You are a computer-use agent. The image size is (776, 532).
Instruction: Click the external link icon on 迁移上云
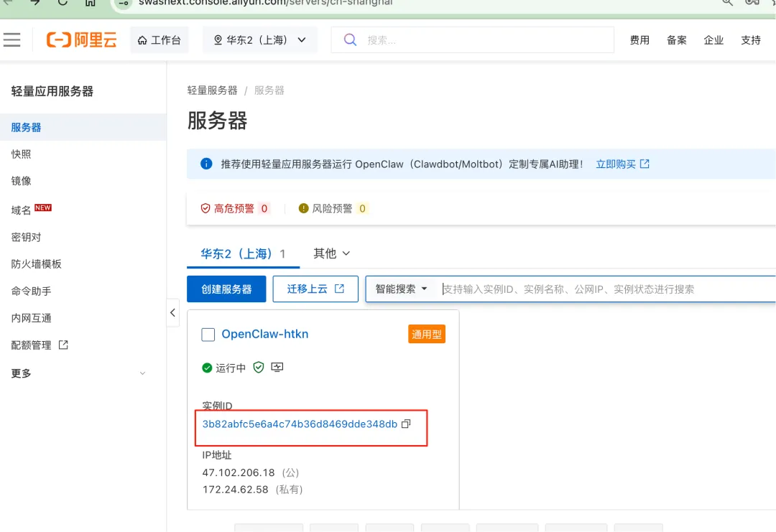click(339, 289)
